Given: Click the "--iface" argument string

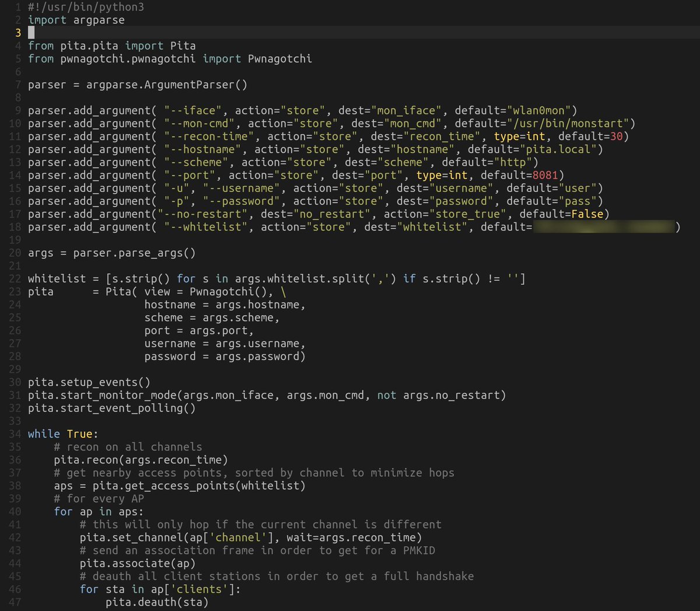Looking at the screenshot, I should (x=193, y=110).
